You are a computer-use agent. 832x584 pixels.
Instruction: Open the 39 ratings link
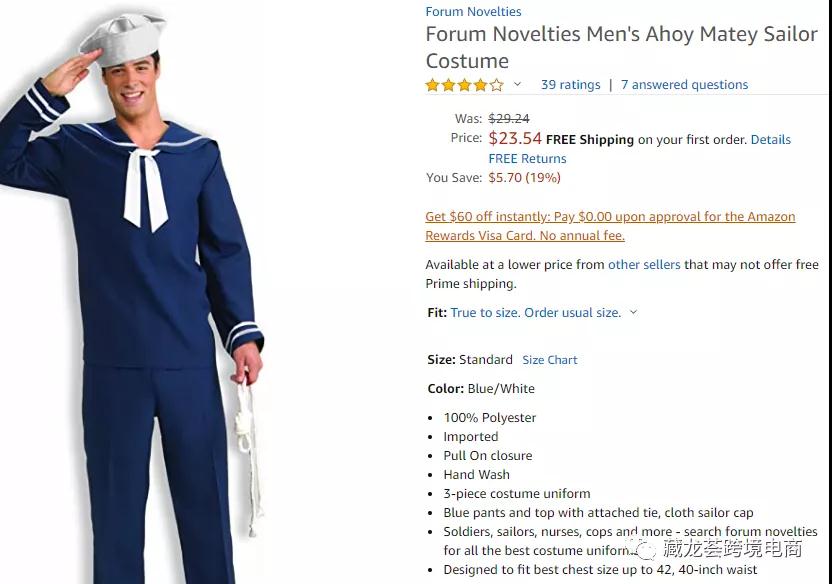[570, 85]
